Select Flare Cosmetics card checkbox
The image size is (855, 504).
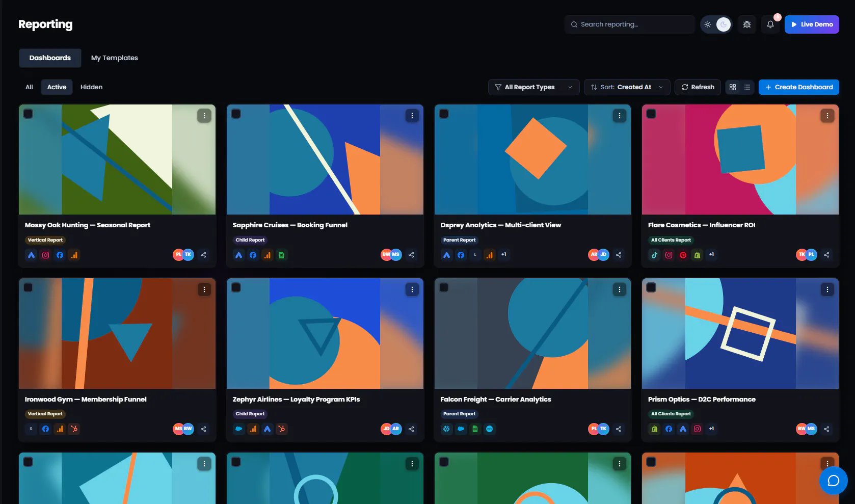tap(651, 114)
